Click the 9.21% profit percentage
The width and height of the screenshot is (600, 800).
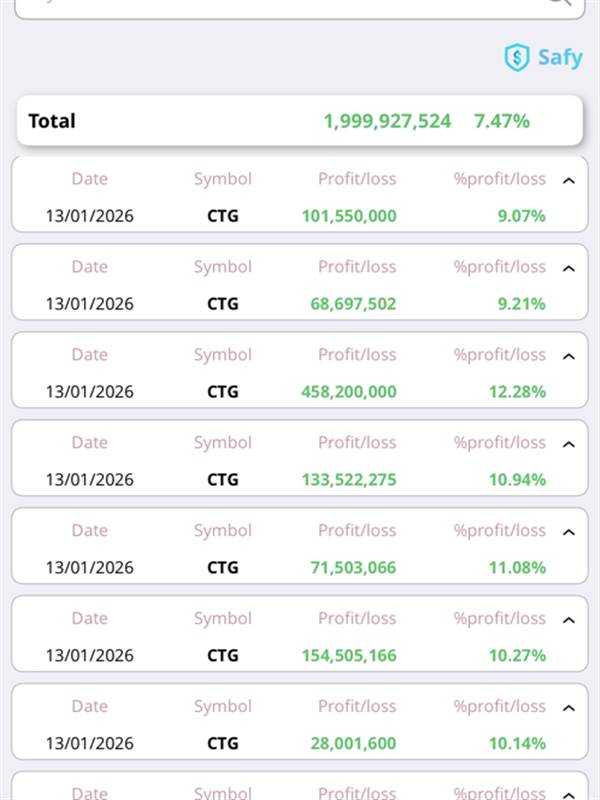[x=521, y=303]
